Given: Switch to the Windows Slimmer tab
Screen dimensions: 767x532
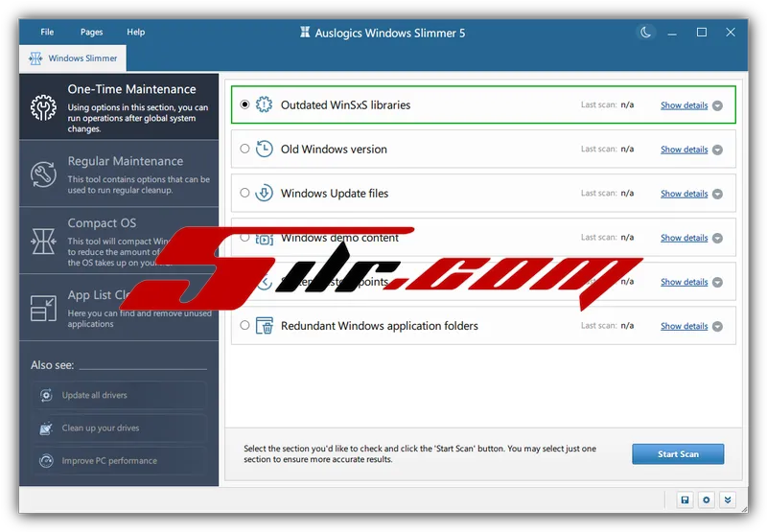Looking at the screenshot, I should click(x=73, y=58).
